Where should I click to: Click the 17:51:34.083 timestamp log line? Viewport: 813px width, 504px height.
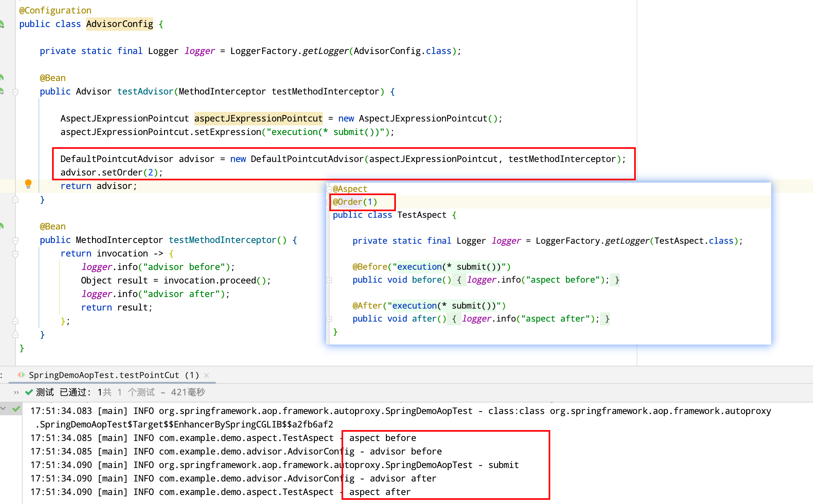pos(400,411)
